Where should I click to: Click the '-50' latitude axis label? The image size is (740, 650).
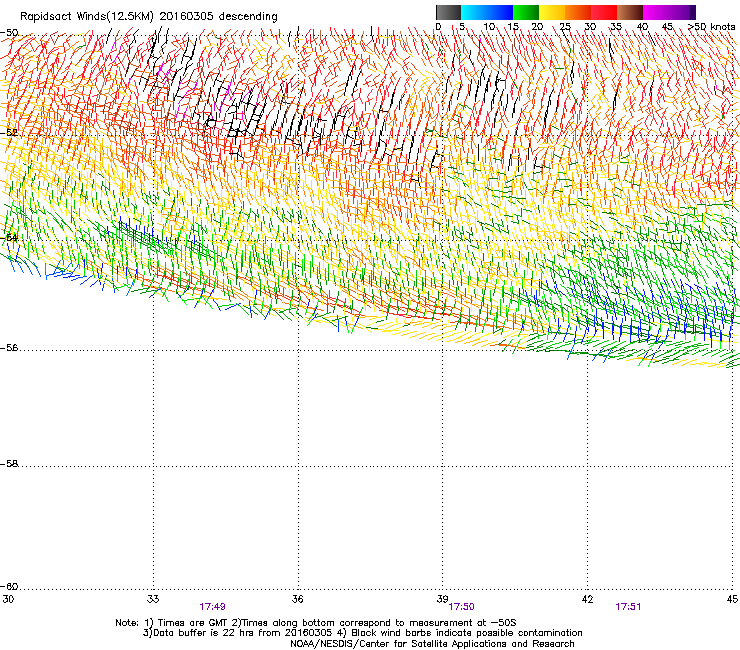coord(9,33)
